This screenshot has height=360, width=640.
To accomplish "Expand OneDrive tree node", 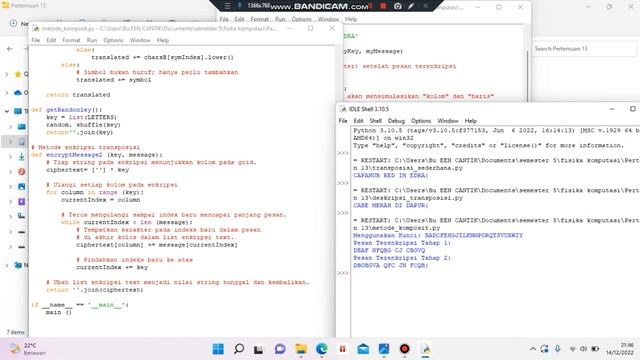I will 7,93.
